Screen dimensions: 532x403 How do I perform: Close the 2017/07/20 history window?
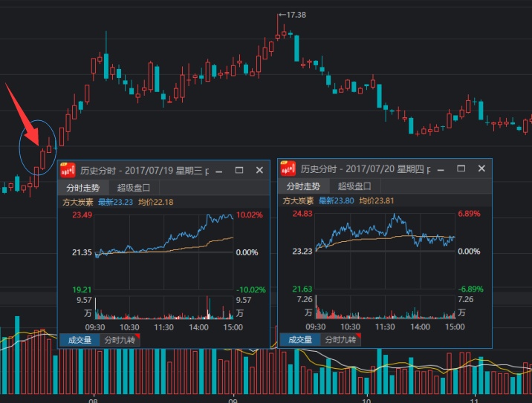(x=481, y=170)
